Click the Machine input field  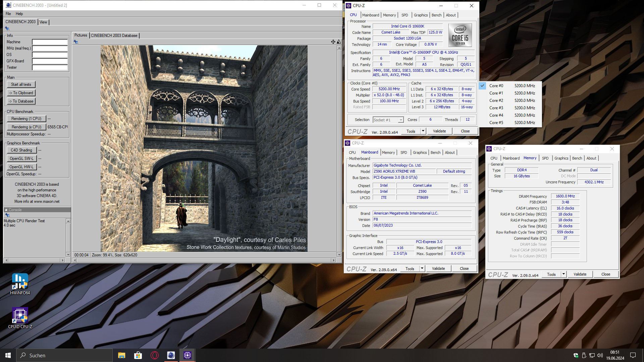[x=50, y=42]
